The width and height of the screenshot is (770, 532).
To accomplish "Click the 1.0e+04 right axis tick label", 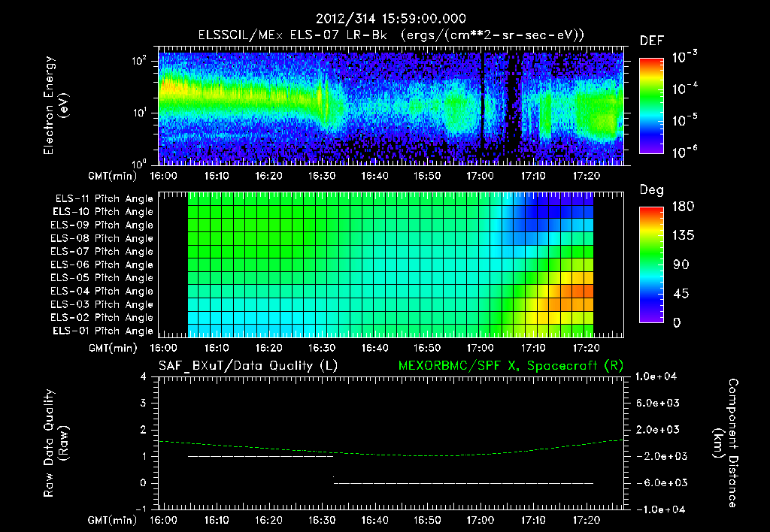I will click(x=656, y=377).
